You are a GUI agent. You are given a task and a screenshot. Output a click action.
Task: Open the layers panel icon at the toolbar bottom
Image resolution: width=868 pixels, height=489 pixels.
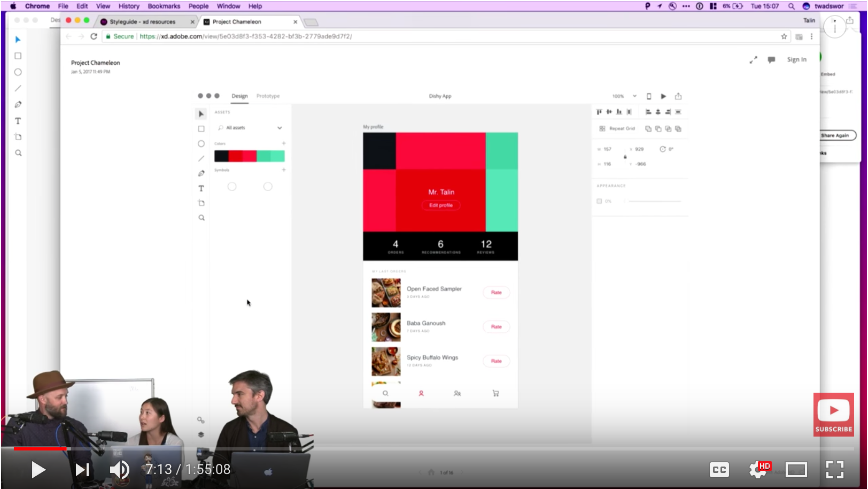click(x=201, y=434)
